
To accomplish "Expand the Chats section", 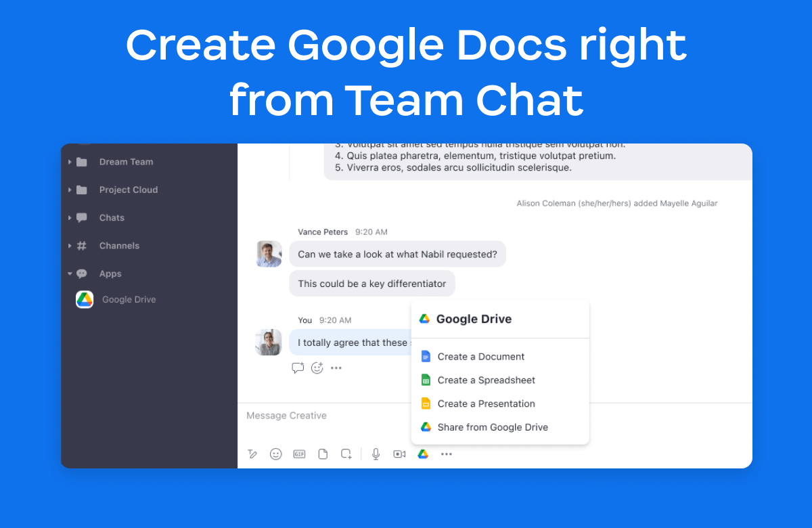I will (70, 218).
